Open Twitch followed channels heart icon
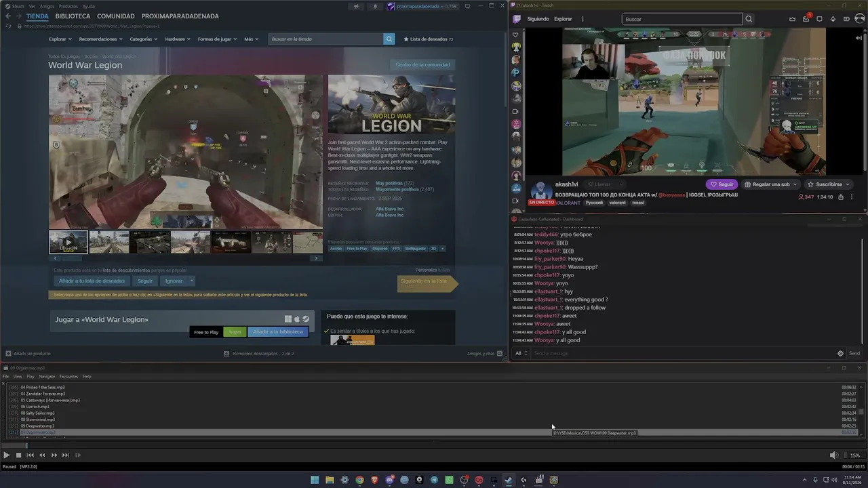868x488 pixels. click(x=516, y=35)
